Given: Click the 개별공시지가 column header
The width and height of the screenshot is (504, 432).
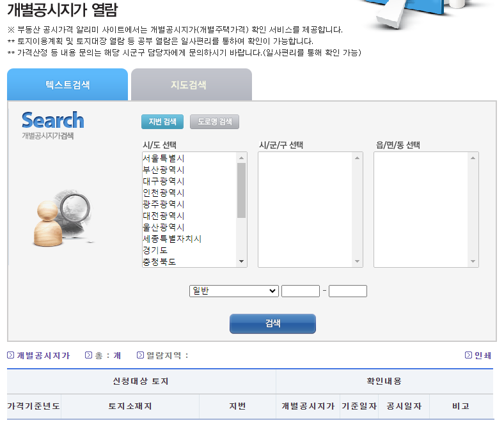Looking at the screenshot, I should (x=308, y=406).
